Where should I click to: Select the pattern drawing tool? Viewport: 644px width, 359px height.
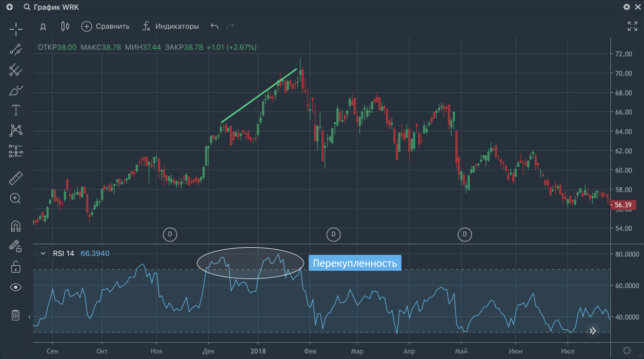tap(16, 130)
